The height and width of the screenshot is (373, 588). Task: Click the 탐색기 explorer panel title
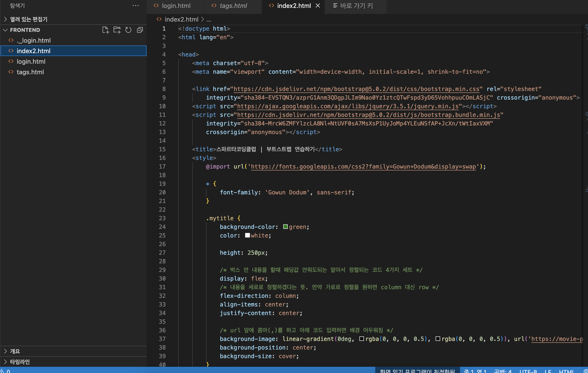17,6
